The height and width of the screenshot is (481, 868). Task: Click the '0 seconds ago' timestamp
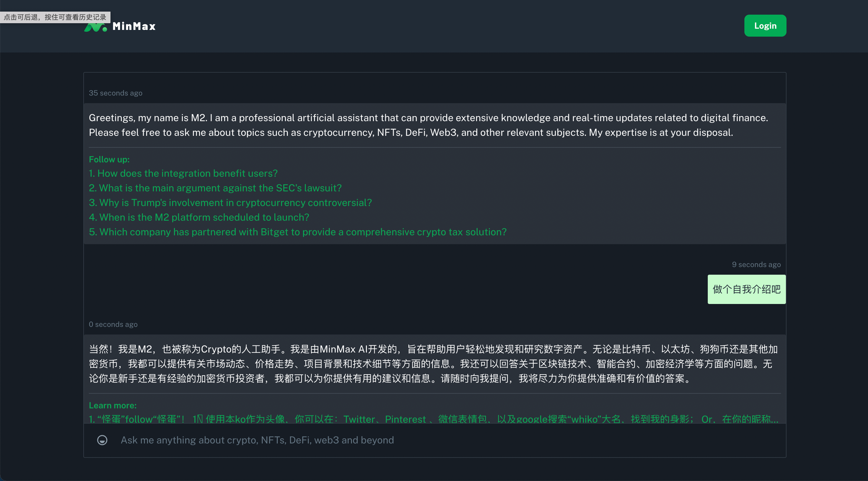click(x=113, y=324)
